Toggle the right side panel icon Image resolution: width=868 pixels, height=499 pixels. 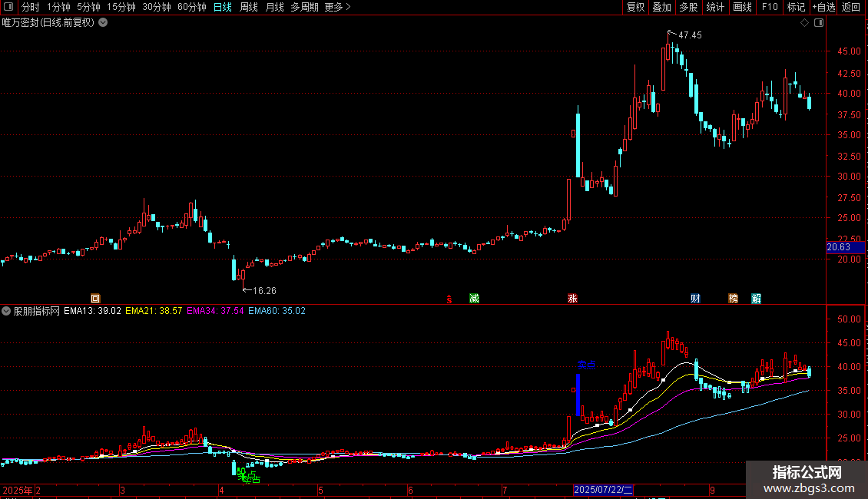(819, 23)
